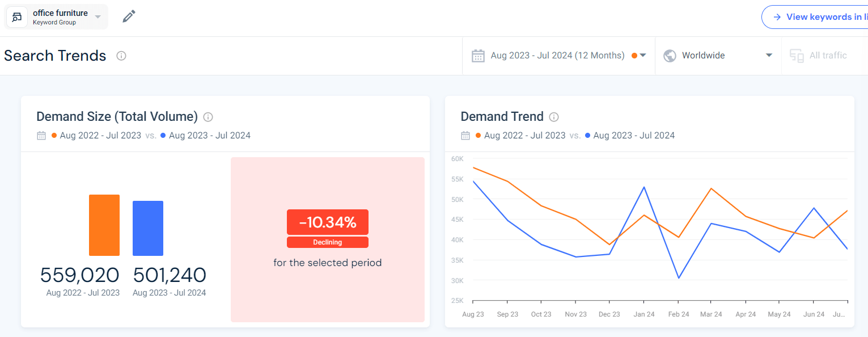Click the All traffic filter icon
Viewport: 868px width, 337px height.
pyautogui.click(x=797, y=56)
